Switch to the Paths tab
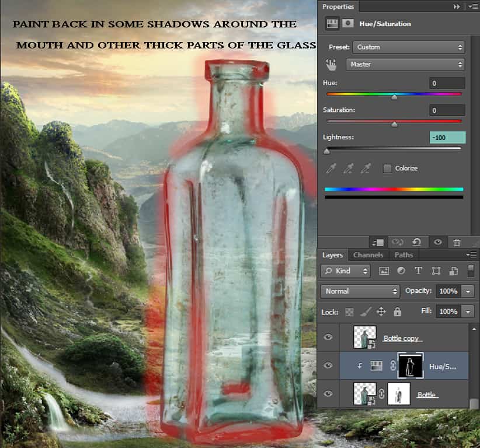Viewport: 480px width, 448px height. (x=404, y=255)
